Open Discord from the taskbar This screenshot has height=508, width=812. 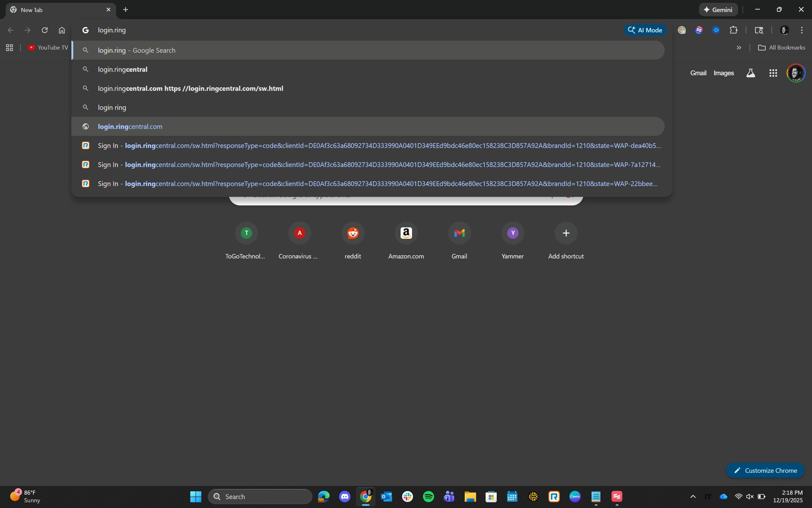[344, 497]
